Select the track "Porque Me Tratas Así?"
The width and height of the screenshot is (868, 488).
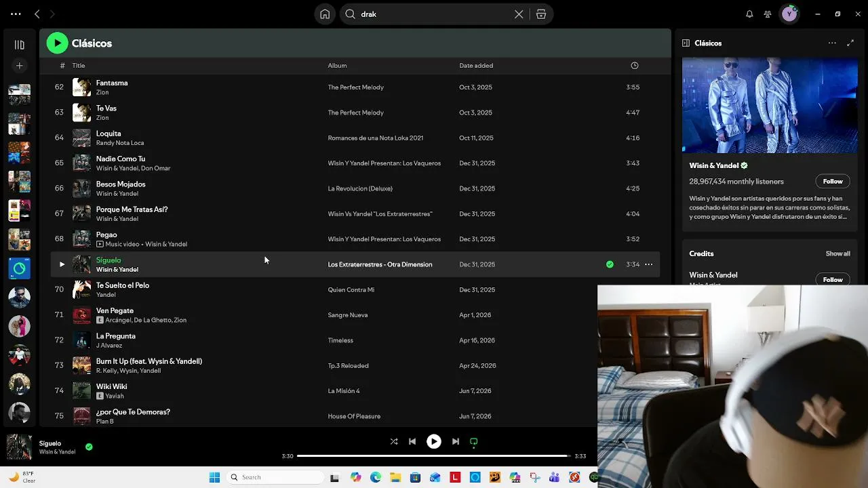tap(132, 209)
